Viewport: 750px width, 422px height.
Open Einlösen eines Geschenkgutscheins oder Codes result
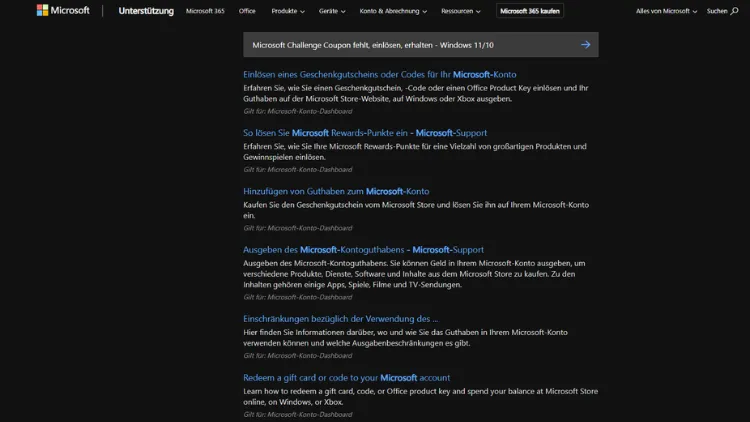pos(379,74)
